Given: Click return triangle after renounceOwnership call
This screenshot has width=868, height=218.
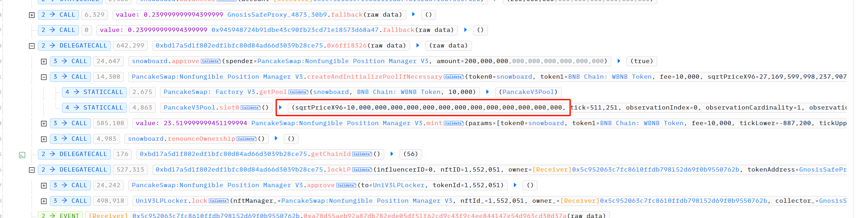Looking at the screenshot, I should [276, 139].
